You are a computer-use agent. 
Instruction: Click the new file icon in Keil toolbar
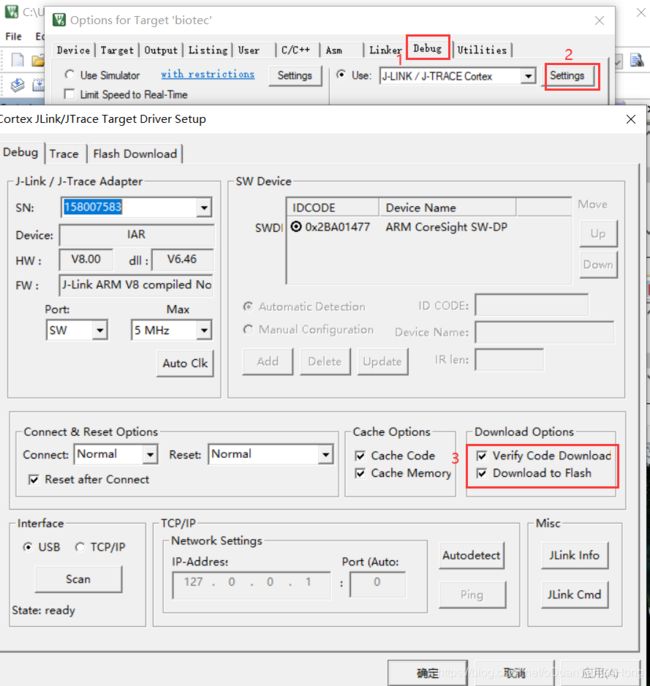coord(17,60)
